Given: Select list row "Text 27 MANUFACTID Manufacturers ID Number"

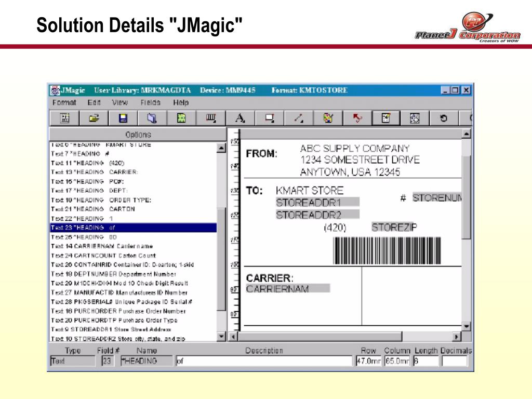Looking at the screenshot, I should coord(134,292).
